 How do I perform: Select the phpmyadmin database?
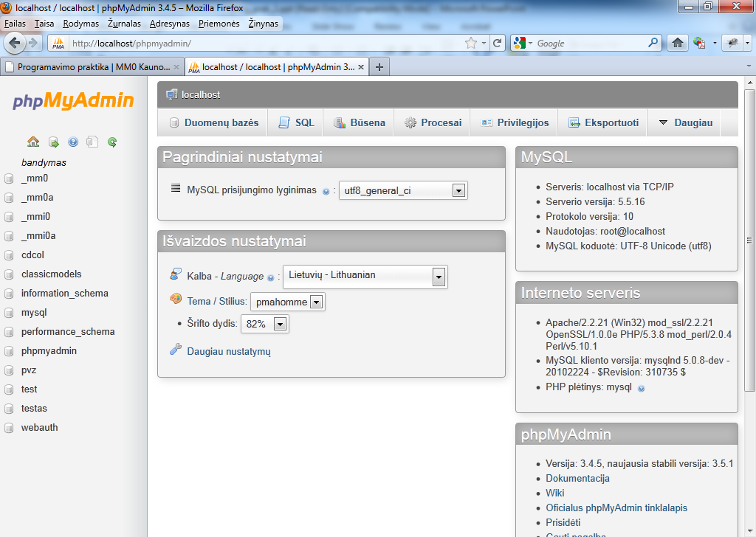point(49,351)
